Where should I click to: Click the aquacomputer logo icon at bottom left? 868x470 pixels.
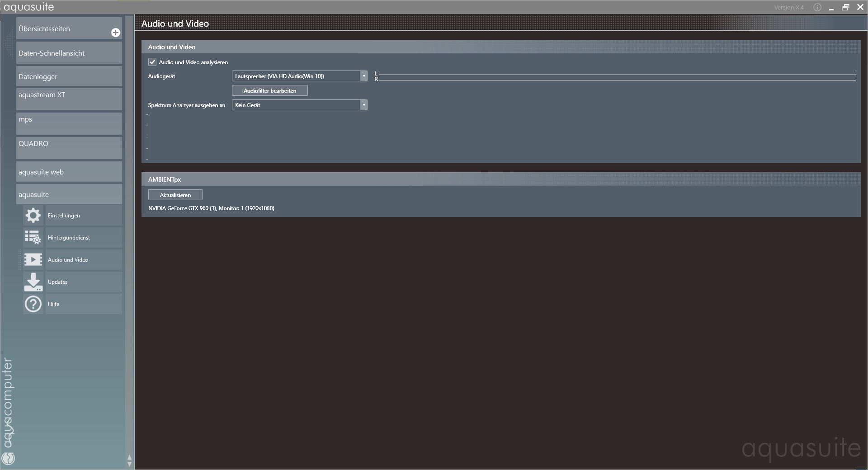click(x=9, y=458)
